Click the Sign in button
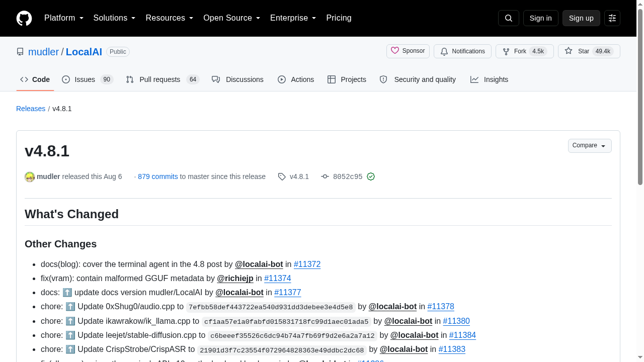The width and height of the screenshot is (644, 362). coord(541,18)
